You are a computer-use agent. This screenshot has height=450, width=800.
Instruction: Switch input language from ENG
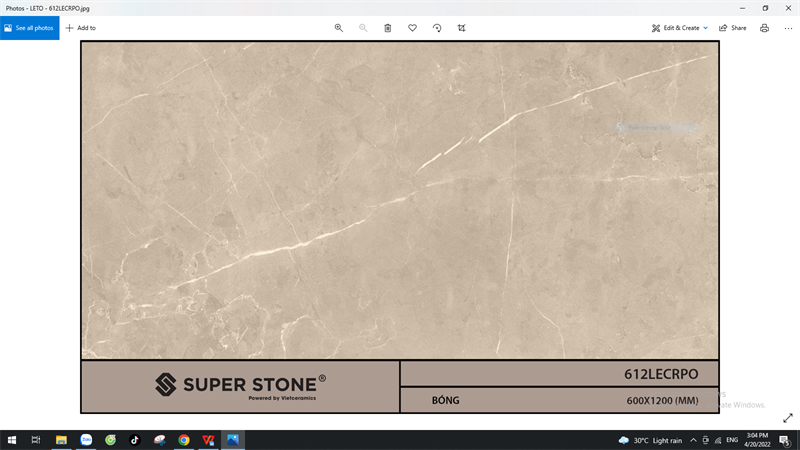732,440
